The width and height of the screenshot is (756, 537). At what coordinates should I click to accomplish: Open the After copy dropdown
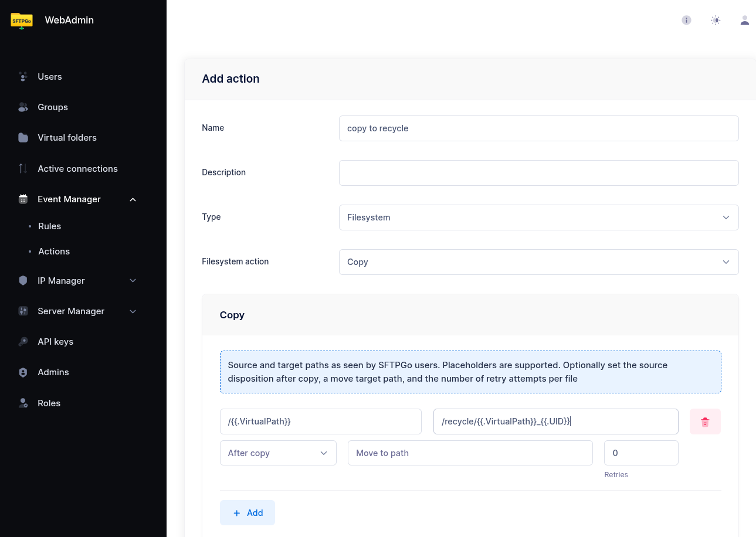click(x=277, y=453)
